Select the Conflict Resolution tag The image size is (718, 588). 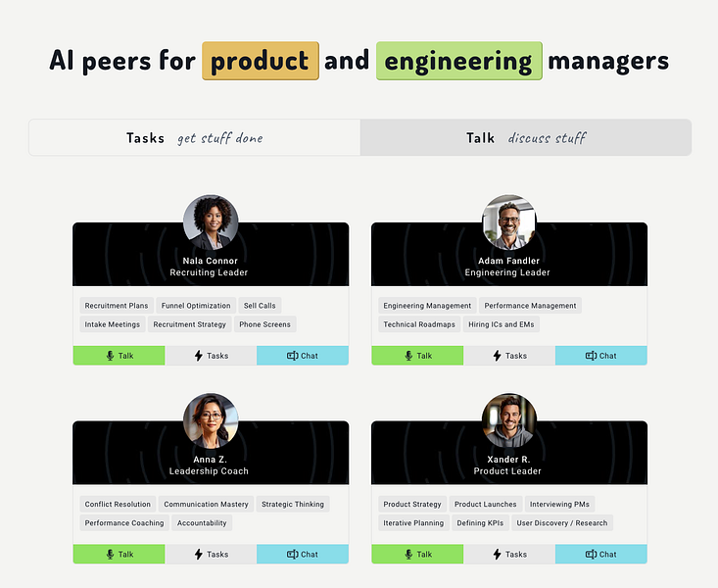118,504
